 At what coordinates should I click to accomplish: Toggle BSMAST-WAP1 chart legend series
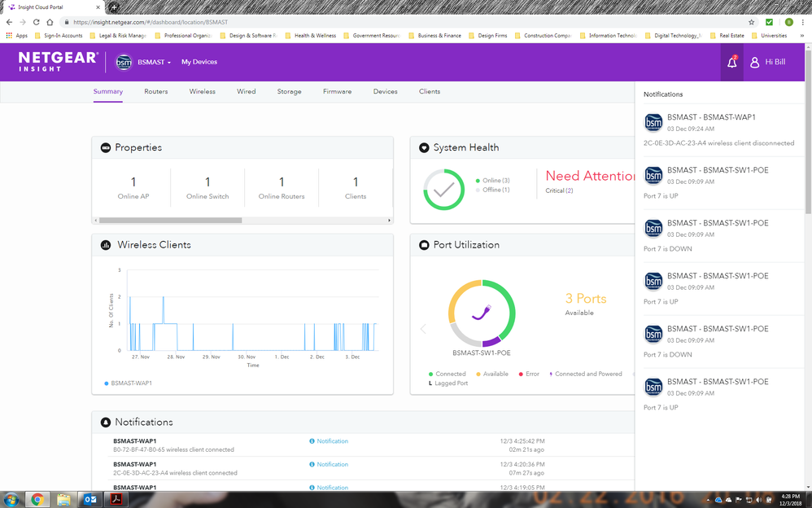[x=128, y=383]
